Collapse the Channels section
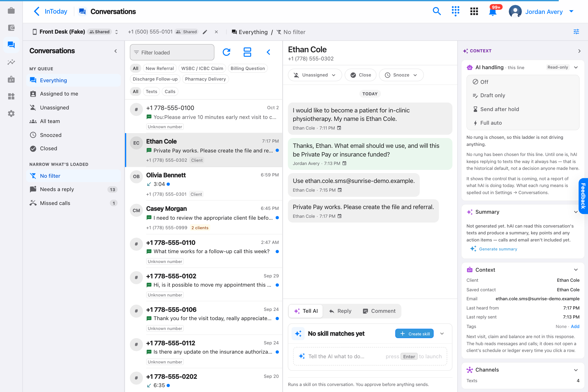 [x=576, y=370]
